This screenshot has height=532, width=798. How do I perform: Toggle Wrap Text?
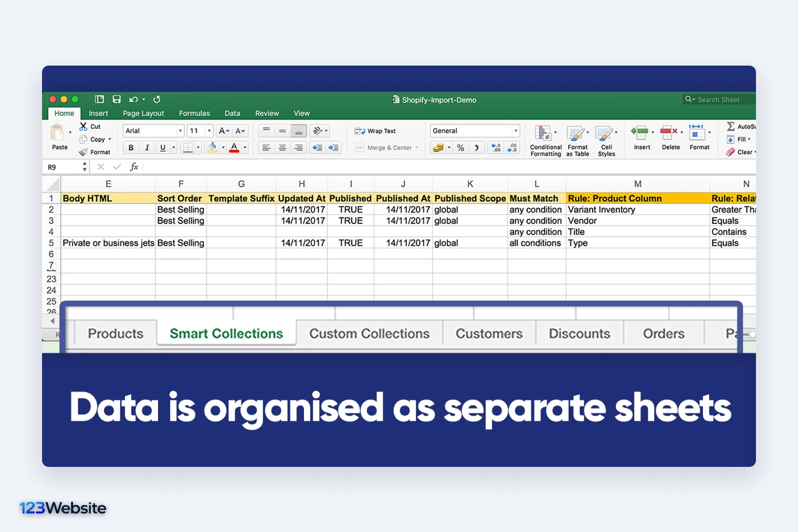[375, 131]
